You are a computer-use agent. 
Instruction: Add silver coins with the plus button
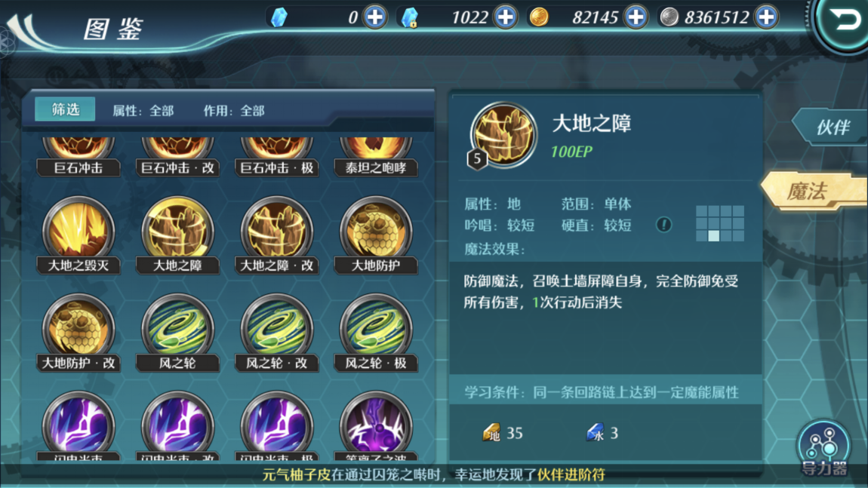tap(767, 17)
